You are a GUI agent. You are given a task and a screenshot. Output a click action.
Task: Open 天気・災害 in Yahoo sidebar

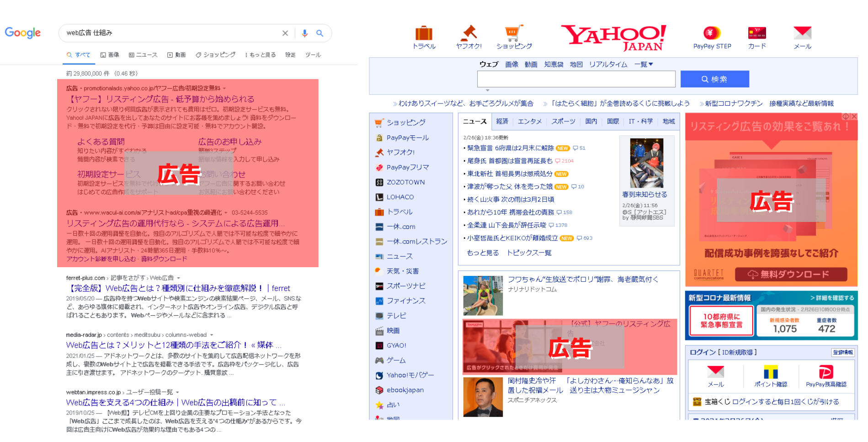[x=403, y=271]
